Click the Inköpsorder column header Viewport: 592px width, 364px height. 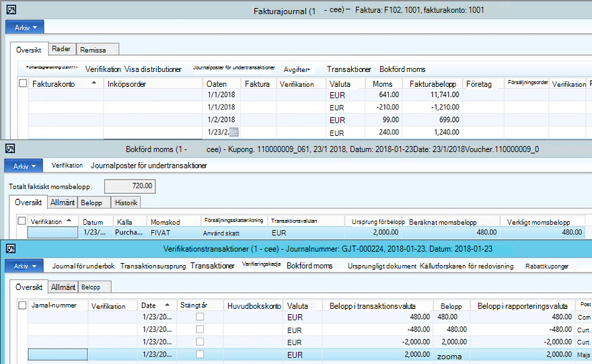tap(153, 84)
